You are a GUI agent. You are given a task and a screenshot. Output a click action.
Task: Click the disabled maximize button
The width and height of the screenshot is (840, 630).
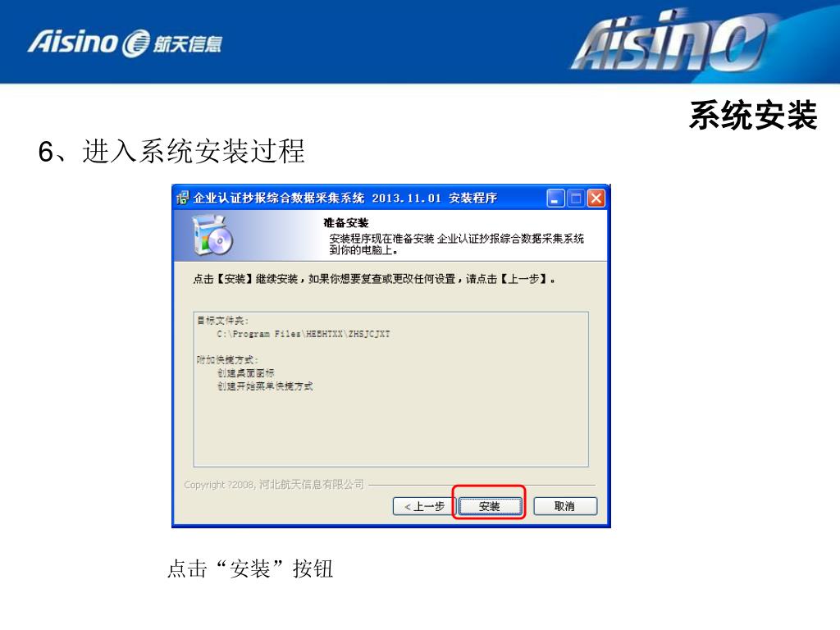[576, 199]
